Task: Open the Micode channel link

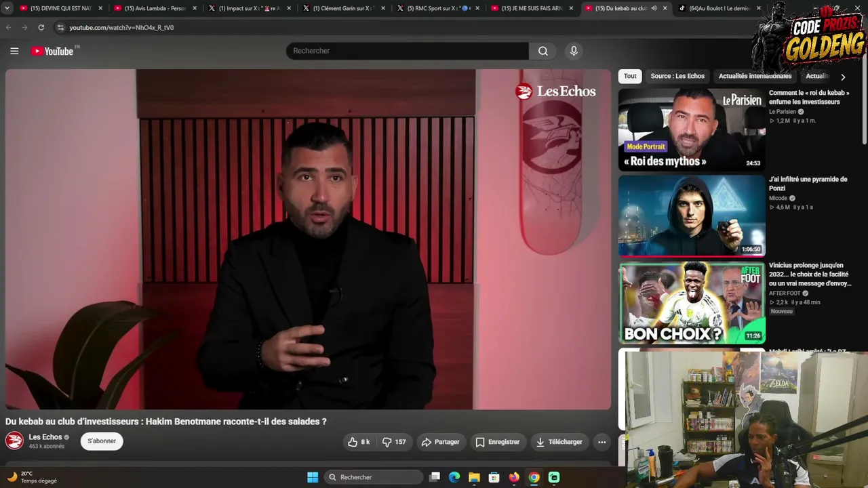Action: pos(778,198)
